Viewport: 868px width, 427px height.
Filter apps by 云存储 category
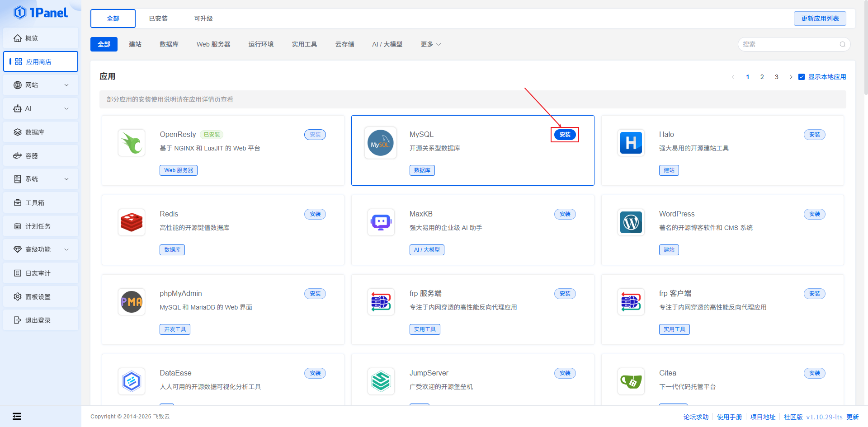344,44
